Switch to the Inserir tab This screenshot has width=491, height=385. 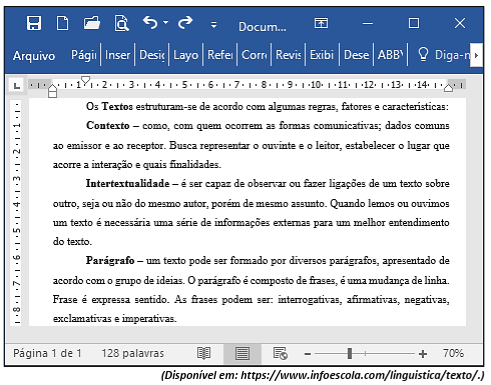[117, 55]
